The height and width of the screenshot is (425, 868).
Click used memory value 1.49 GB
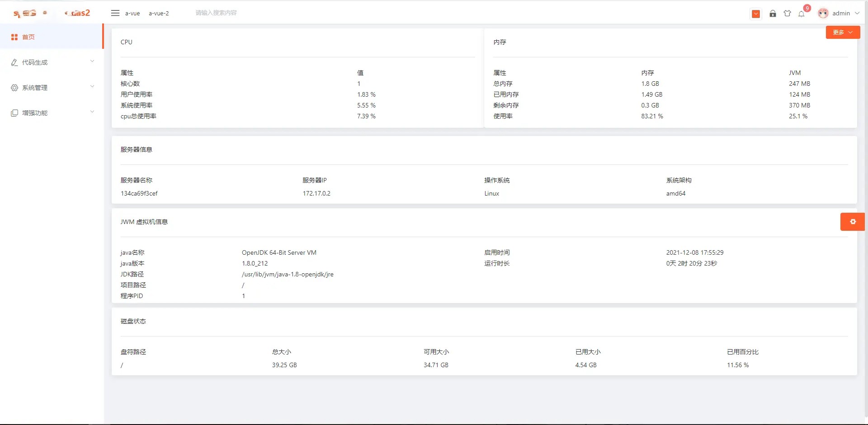click(x=651, y=94)
